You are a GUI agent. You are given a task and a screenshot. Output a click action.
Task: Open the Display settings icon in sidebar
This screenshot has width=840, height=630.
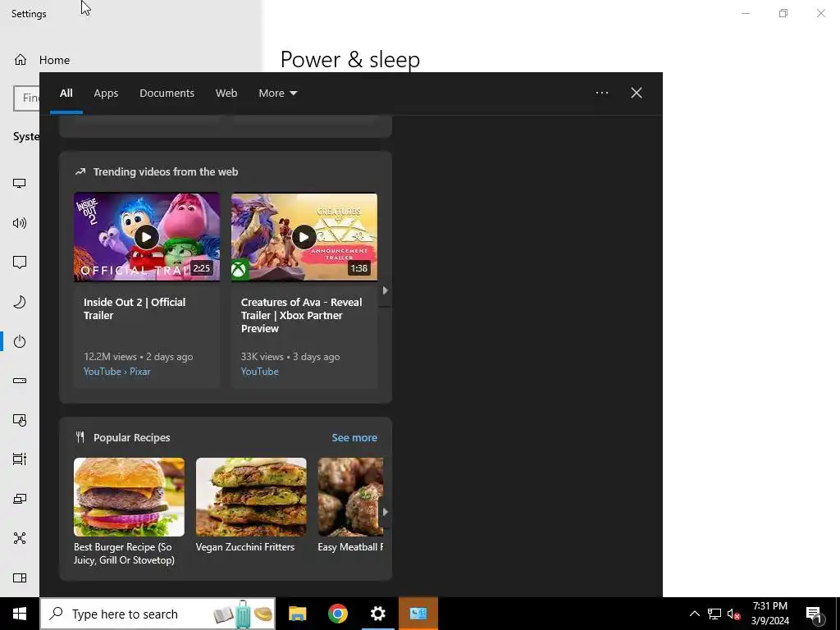coord(20,184)
